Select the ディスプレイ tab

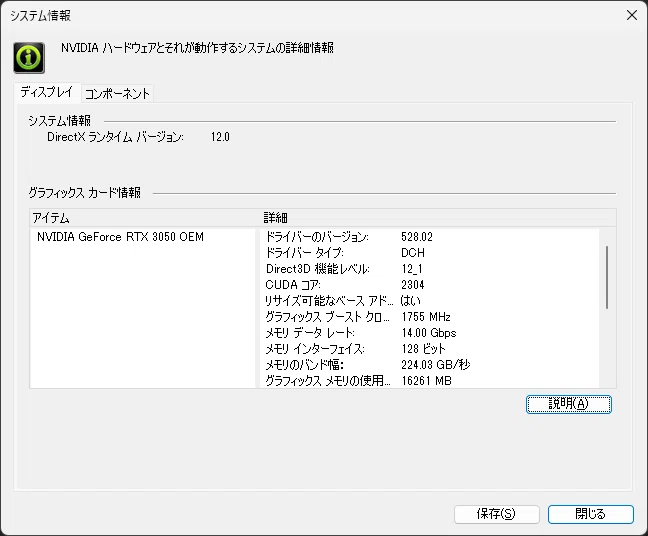tap(47, 92)
